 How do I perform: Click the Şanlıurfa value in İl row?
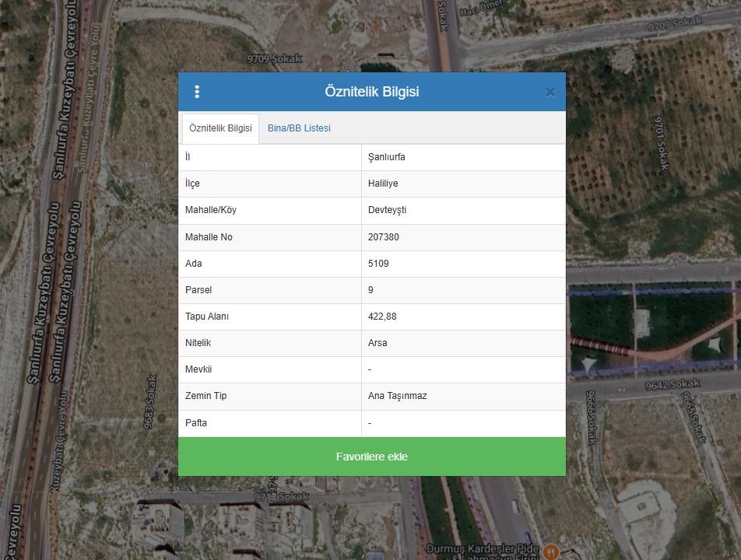coord(386,157)
